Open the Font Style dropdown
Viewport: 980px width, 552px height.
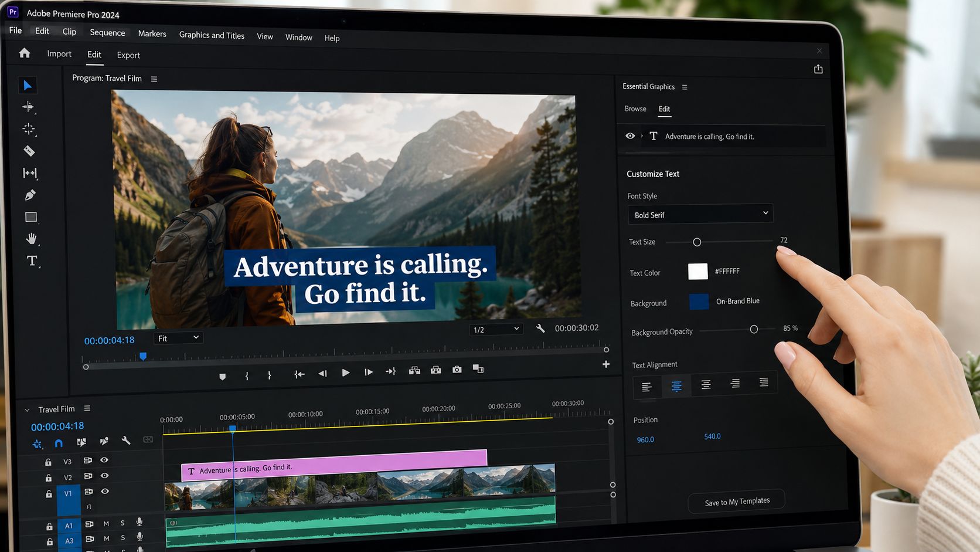[x=700, y=214]
